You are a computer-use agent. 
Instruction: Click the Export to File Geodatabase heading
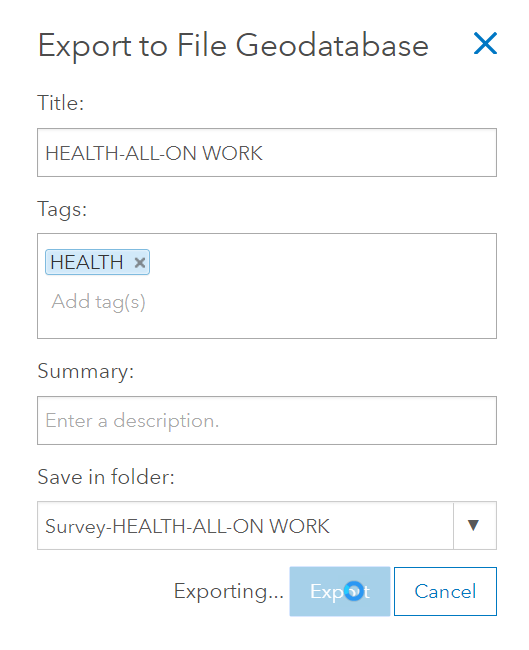tap(233, 46)
